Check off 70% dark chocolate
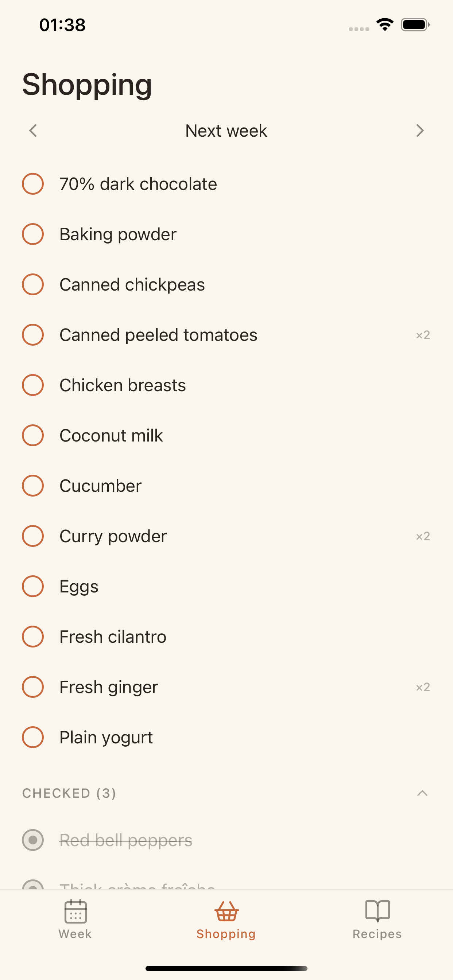Screen dimensions: 453x980 tap(33, 184)
